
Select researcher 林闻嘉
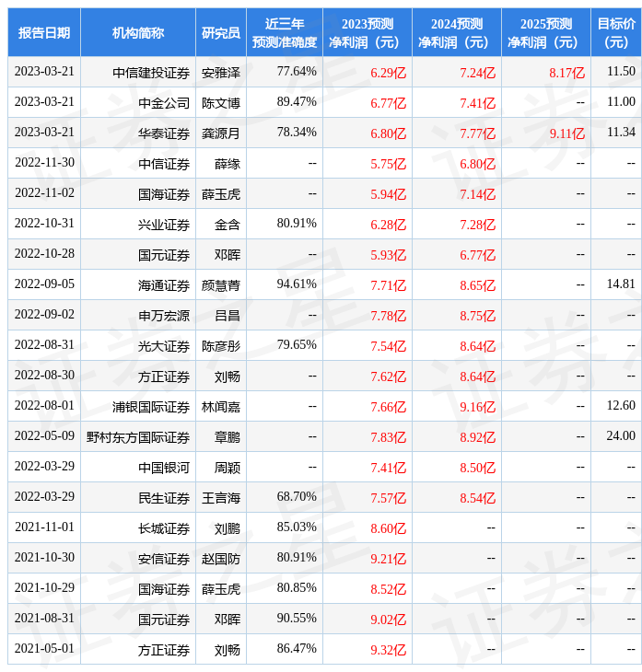221,407
